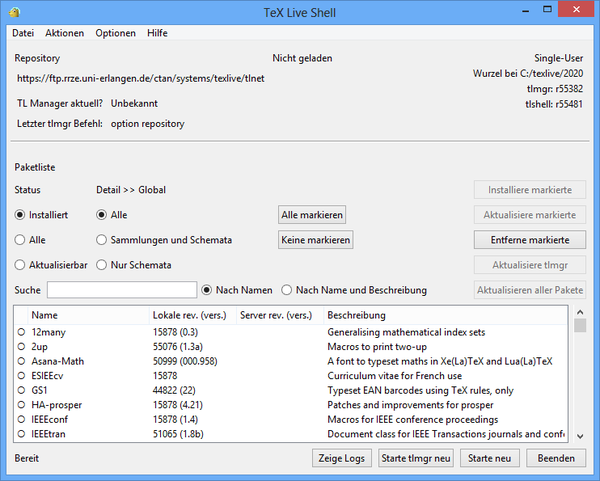The height and width of the screenshot is (481, 600).
Task: Click package name Asana-Math
Action: 58,361
